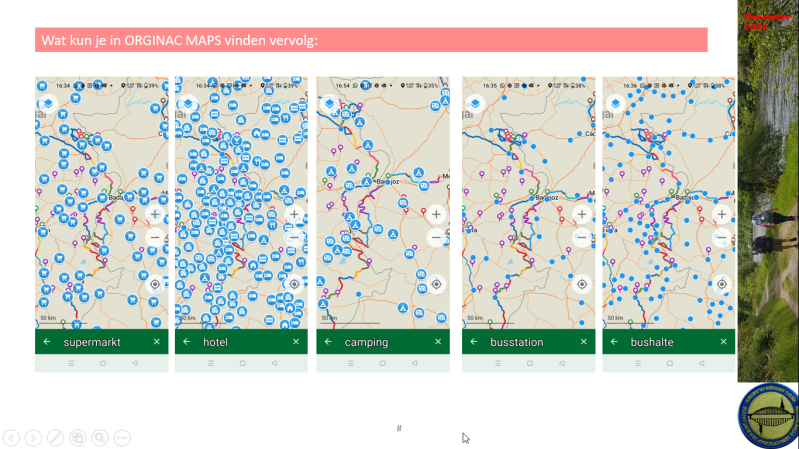Clear the supermarkt search with X

[156, 342]
